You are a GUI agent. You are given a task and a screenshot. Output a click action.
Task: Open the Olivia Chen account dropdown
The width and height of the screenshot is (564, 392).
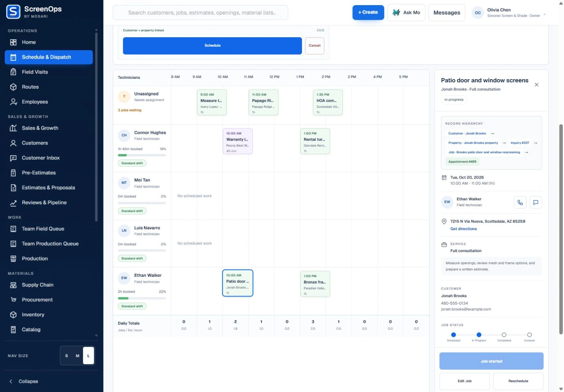pyautogui.click(x=545, y=15)
